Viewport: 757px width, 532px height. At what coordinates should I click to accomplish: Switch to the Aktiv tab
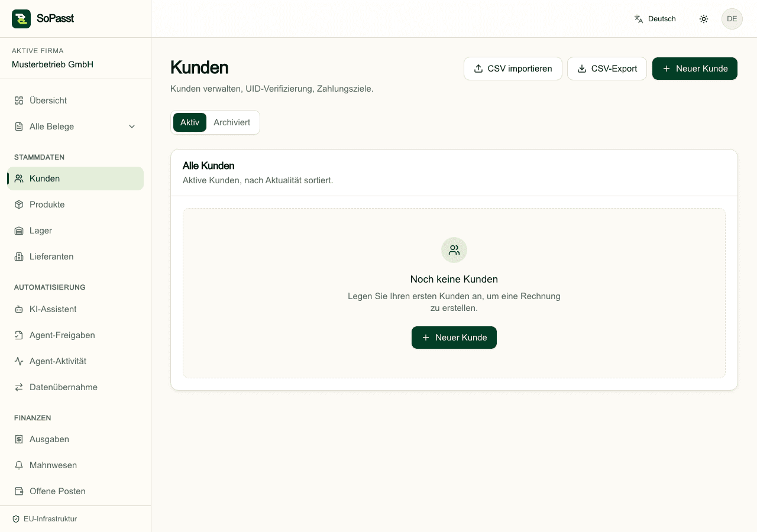coord(190,122)
